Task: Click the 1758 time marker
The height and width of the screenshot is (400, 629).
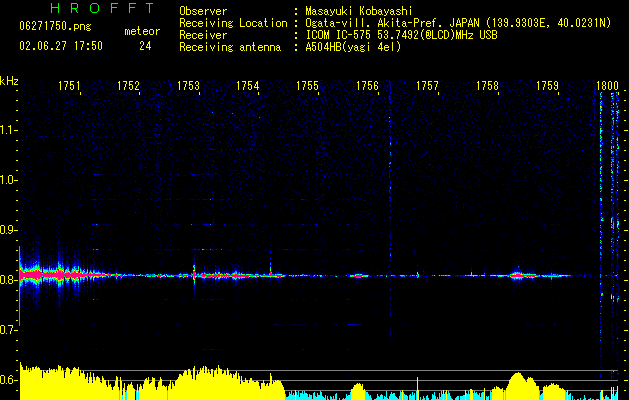Action: pyautogui.click(x=487, y=85)
